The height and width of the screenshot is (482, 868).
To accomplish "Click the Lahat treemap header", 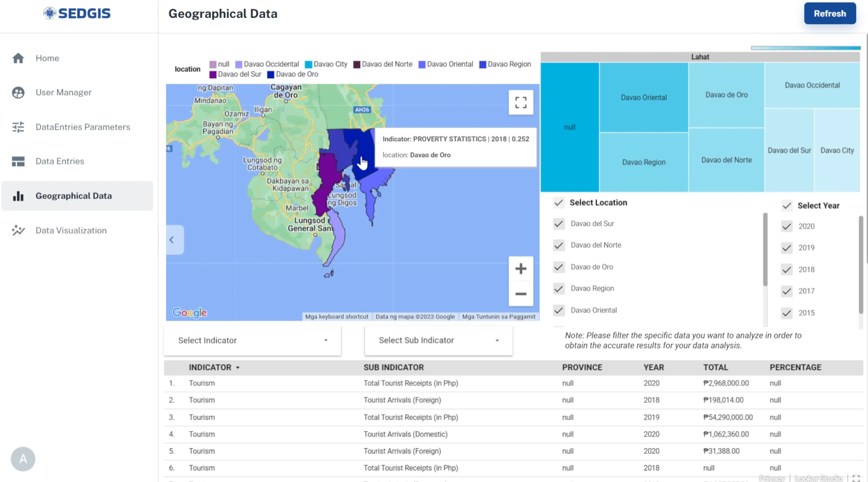I will [x=700, y=57].
